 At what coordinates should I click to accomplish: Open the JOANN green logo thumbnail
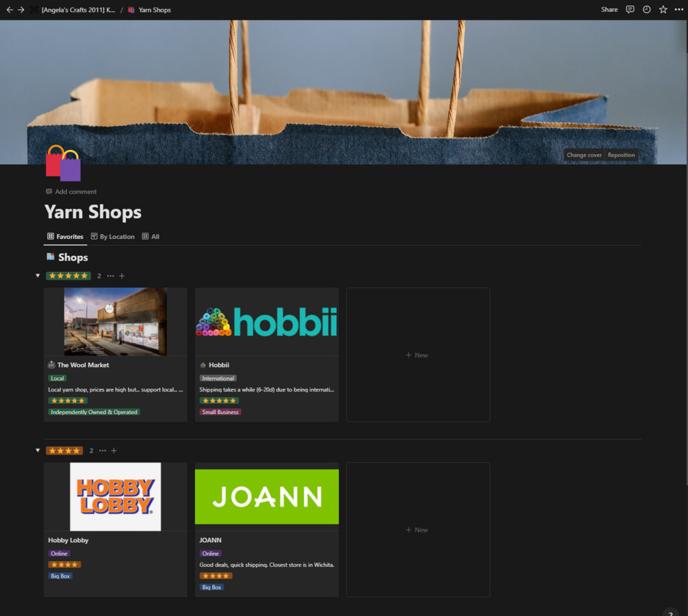(267, 497)
